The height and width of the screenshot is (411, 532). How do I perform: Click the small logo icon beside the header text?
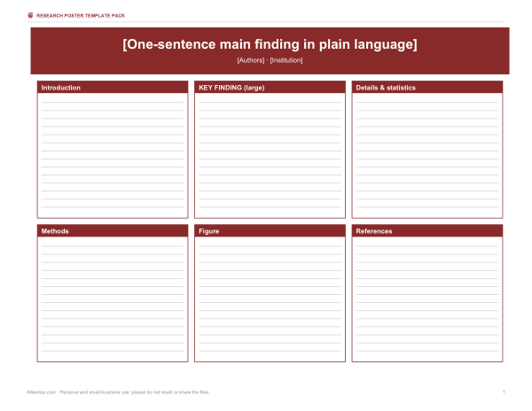pyautogui.click(x=30, y=16)
